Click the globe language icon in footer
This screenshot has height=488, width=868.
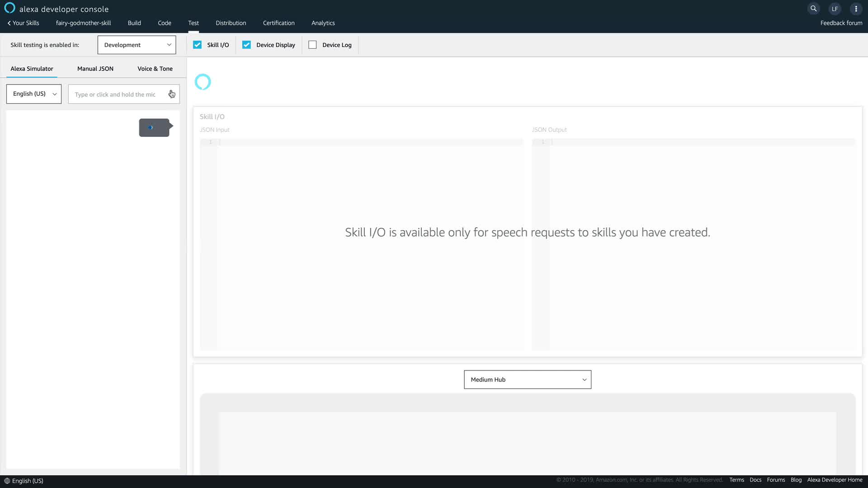(x=7, y=481)
